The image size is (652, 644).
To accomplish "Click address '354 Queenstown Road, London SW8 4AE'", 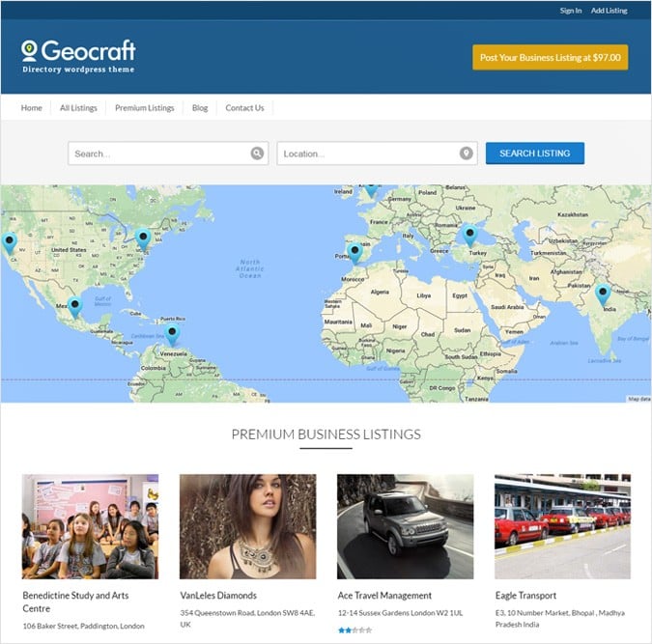I will coord(247,613).
